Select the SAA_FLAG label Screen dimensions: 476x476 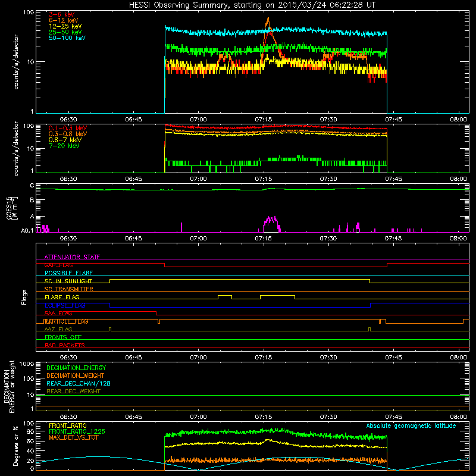coord(58,313)
